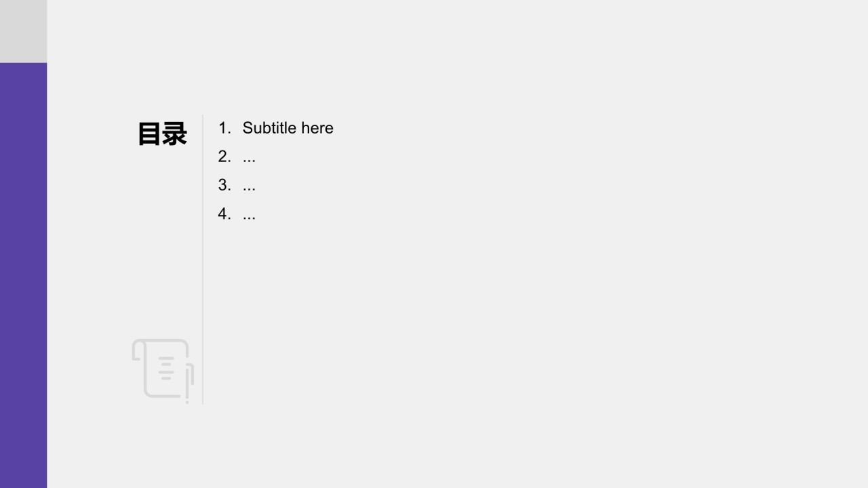868x488 pixels.
Task: Select the gray square above purple bar
Action: (x=23, y=31)
